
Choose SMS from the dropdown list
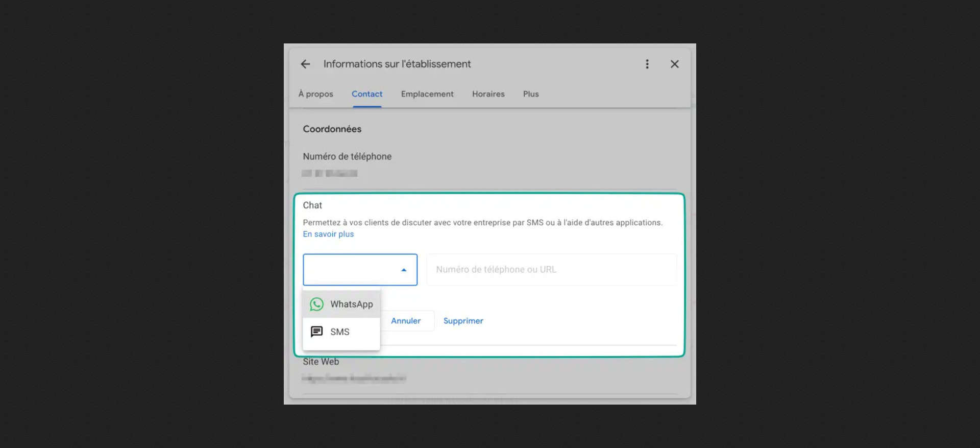pos(340,332)
